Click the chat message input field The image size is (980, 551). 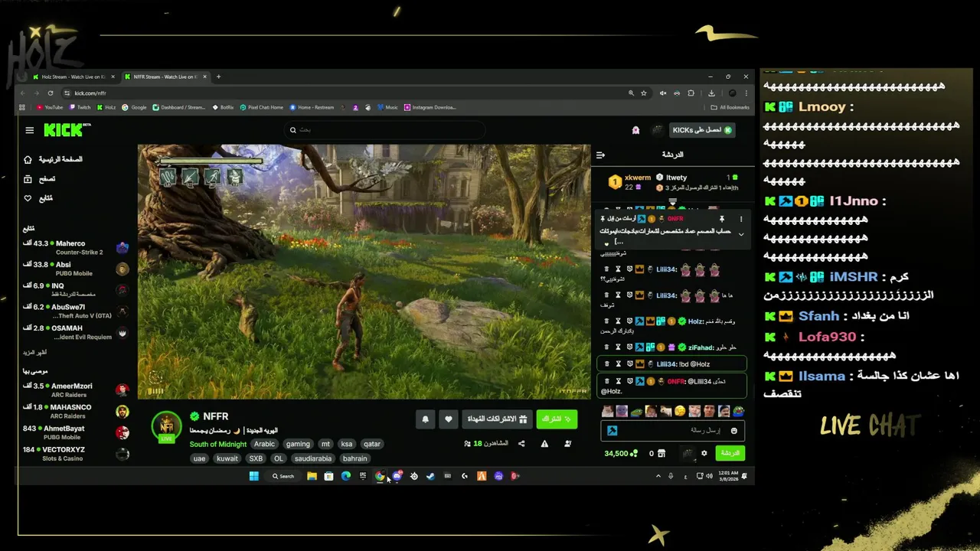coord(673,431)
